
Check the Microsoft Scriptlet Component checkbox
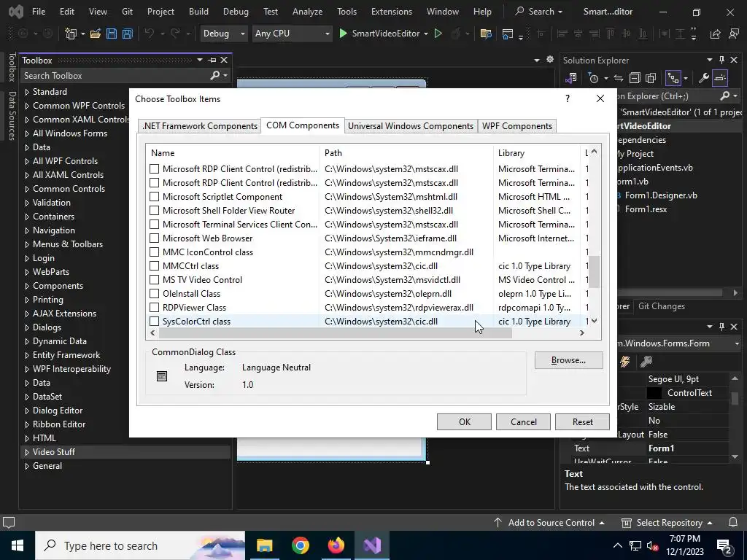[x=155, y=197]
